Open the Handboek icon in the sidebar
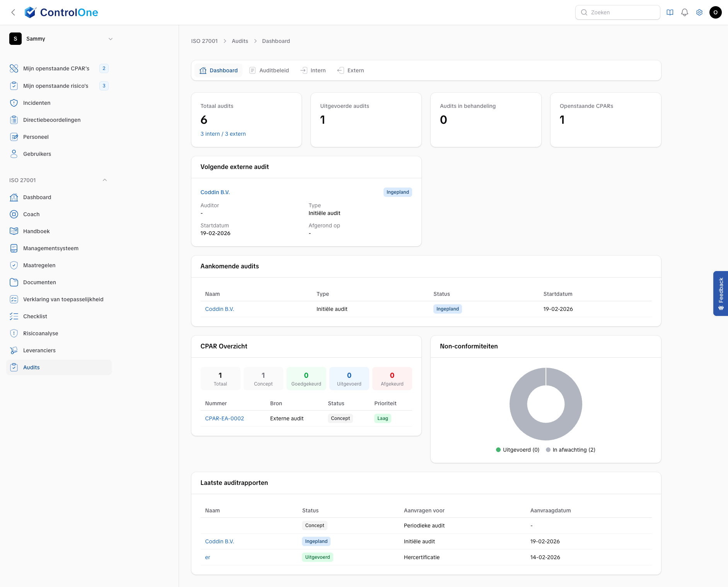Image resolution: width=728 pixels, height=587 pixels. pyautogui.click(x=14, y=231)
